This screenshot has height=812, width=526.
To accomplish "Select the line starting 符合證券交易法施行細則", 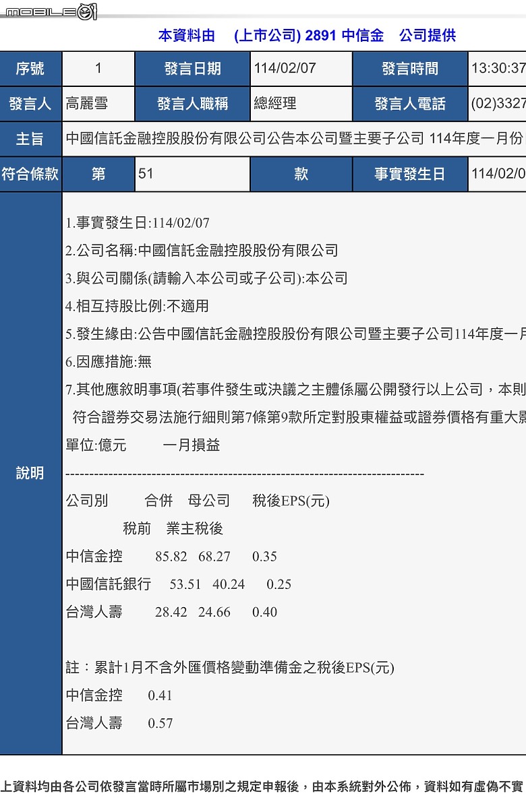I will tap(299, 417).
